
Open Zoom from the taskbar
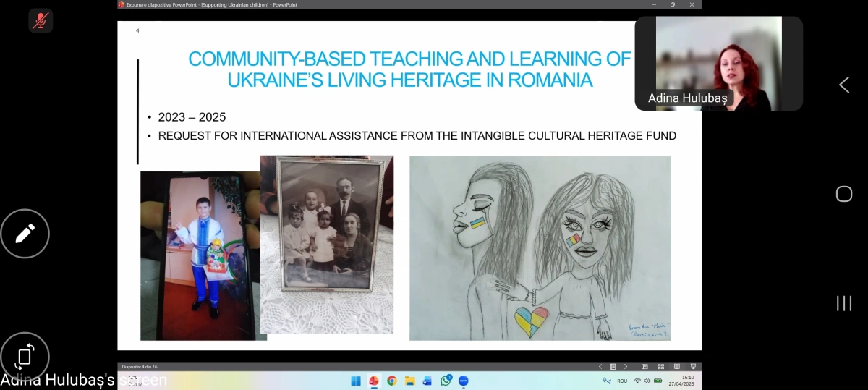[464, 381]
